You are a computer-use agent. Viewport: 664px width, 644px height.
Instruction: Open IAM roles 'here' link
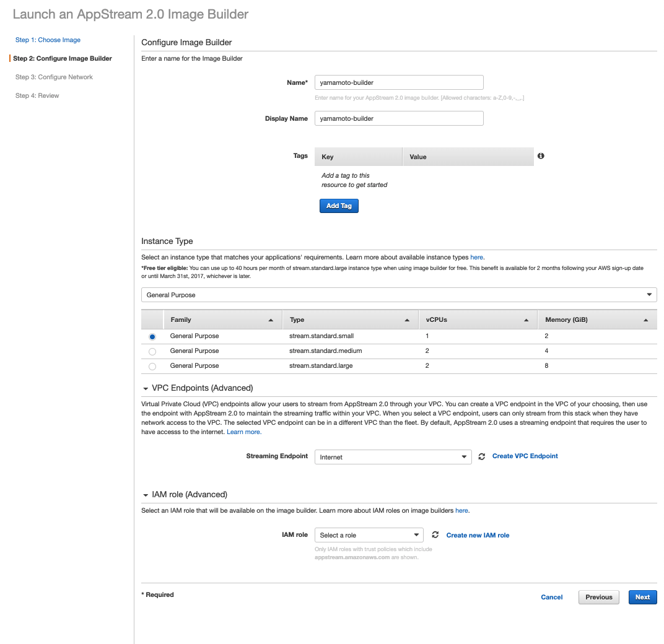point(461,511)
